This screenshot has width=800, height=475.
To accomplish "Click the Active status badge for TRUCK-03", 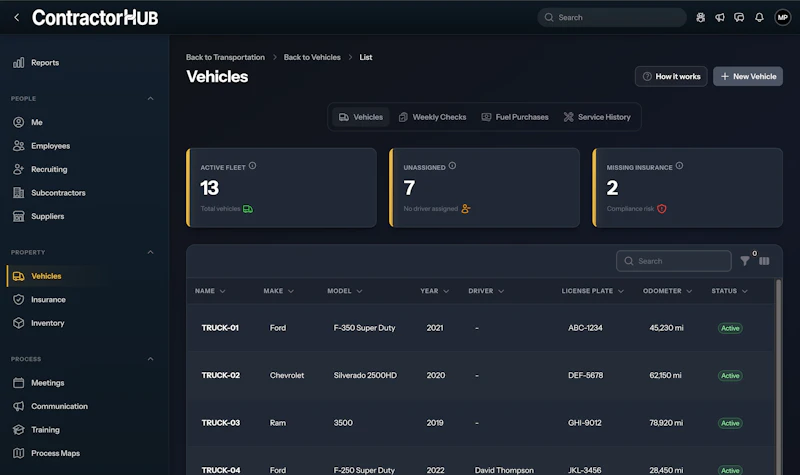I will (x=730, y=423).
